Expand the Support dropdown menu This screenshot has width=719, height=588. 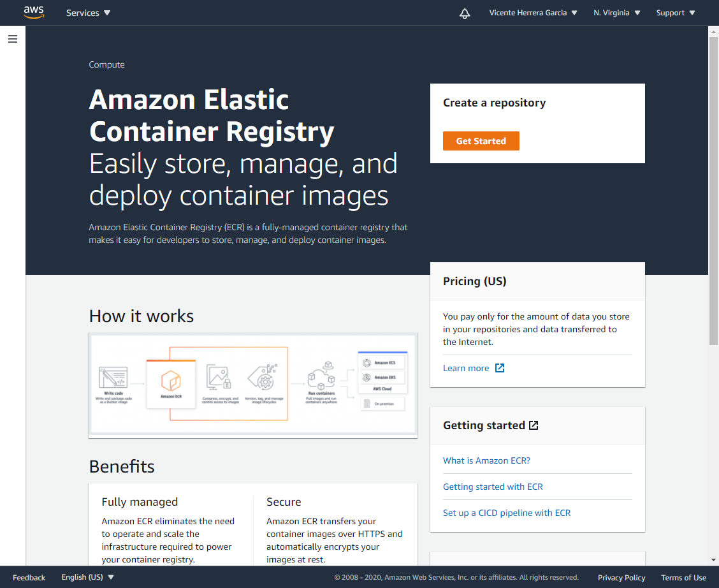tap(676, 13)
